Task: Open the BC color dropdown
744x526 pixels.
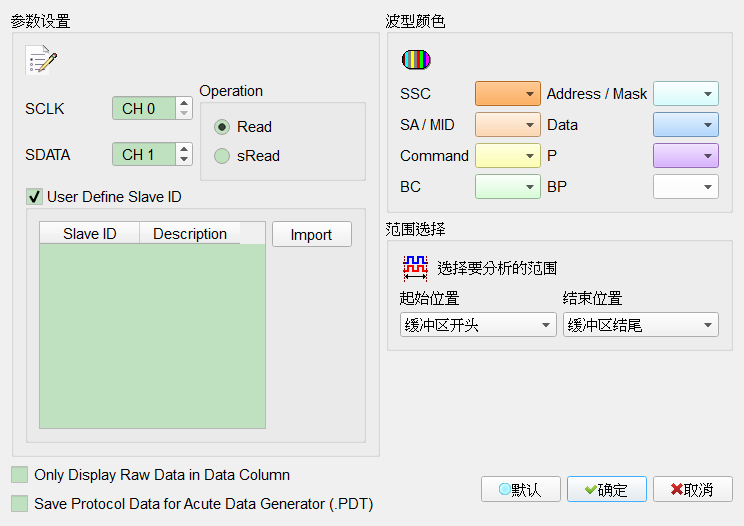Action: coord(508,186)
